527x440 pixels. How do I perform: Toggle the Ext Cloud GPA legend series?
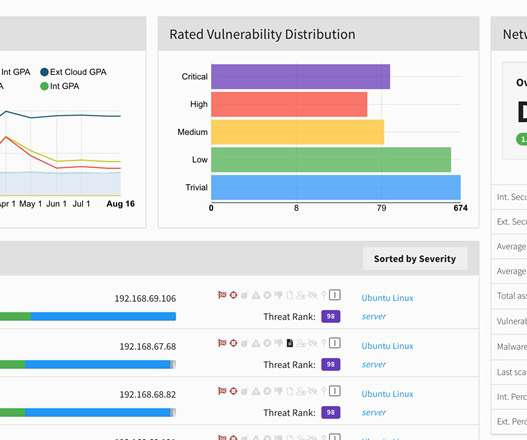[x=73, y=72]
